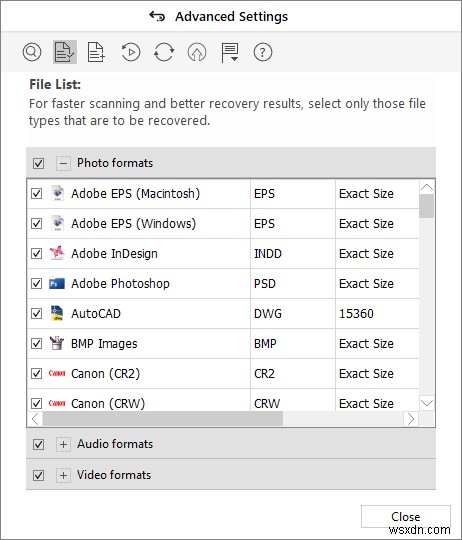This screenshot has width=462, height=540.
Task: Click the circular refresh arrows icon
Action: point(164,52)
